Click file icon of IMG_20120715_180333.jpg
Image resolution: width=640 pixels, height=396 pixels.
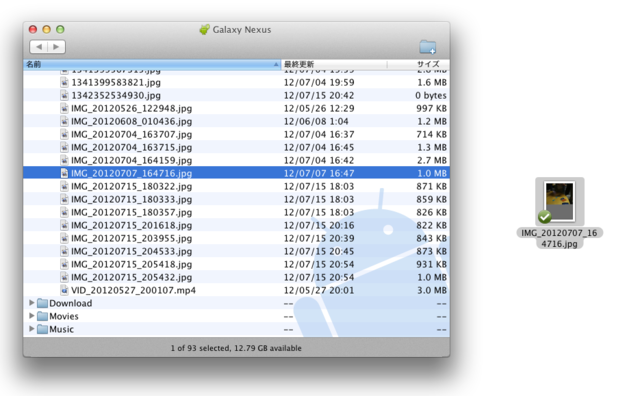pos(64,199)
